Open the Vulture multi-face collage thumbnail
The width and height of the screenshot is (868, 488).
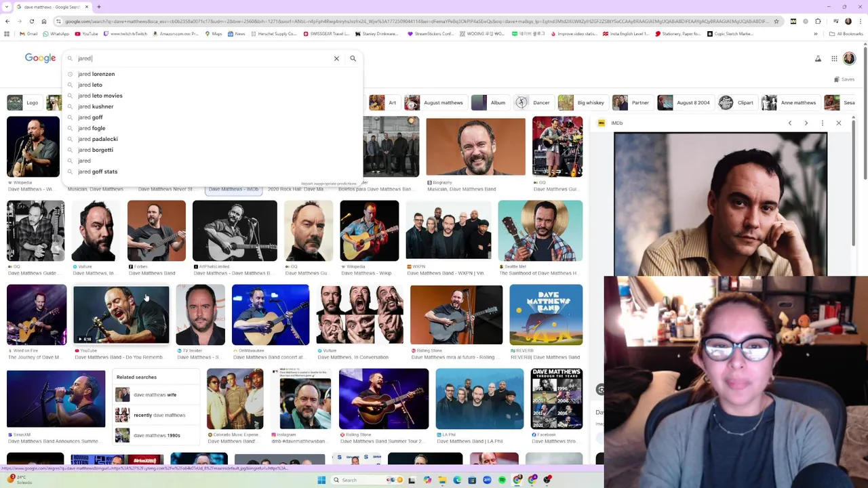(359, 314)
